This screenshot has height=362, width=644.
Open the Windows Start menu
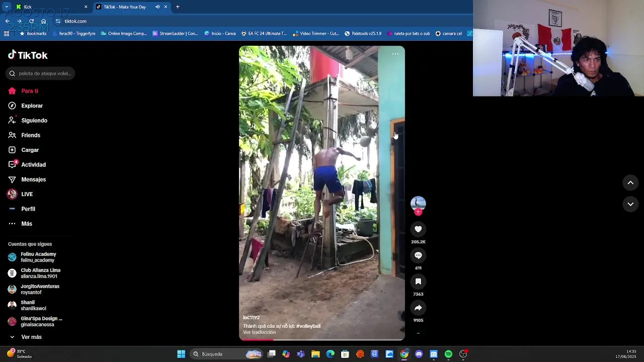point(181,354)
